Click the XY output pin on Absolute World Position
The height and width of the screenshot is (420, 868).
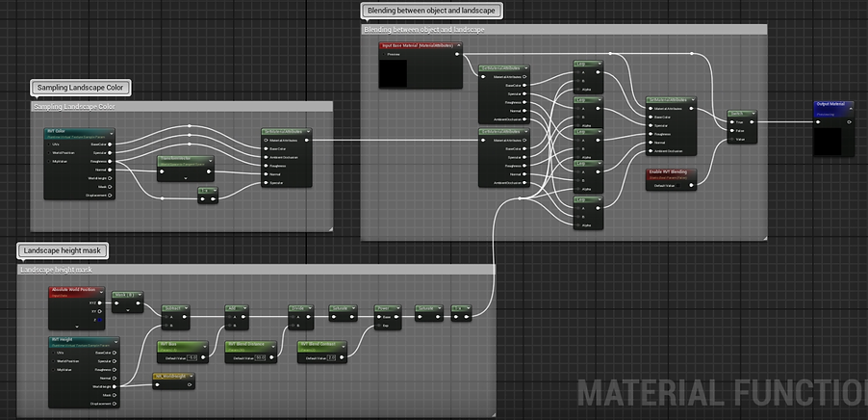click(100, 311)
